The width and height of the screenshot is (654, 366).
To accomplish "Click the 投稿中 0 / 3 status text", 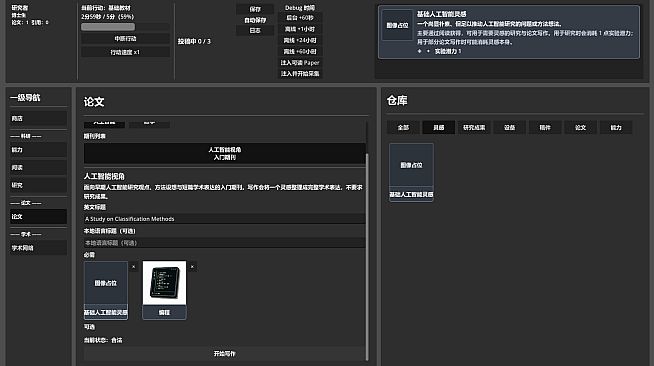I will click(x=194, y=41).
